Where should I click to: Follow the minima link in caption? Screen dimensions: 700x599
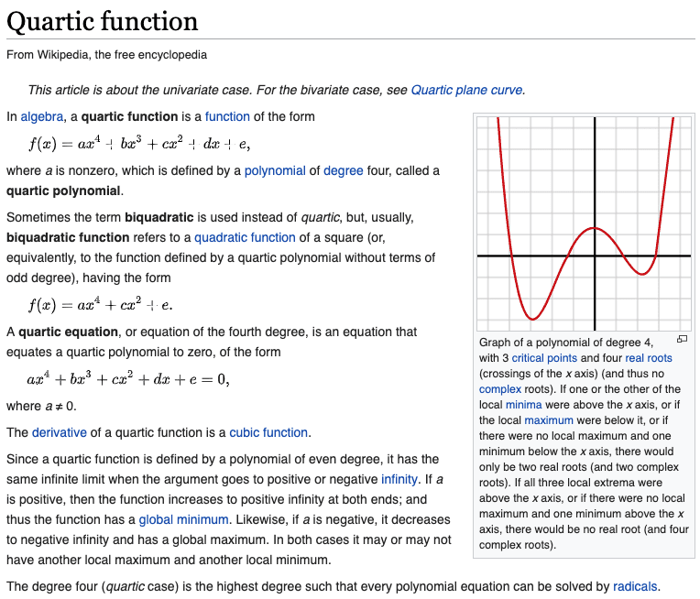[x=524, y=405]
